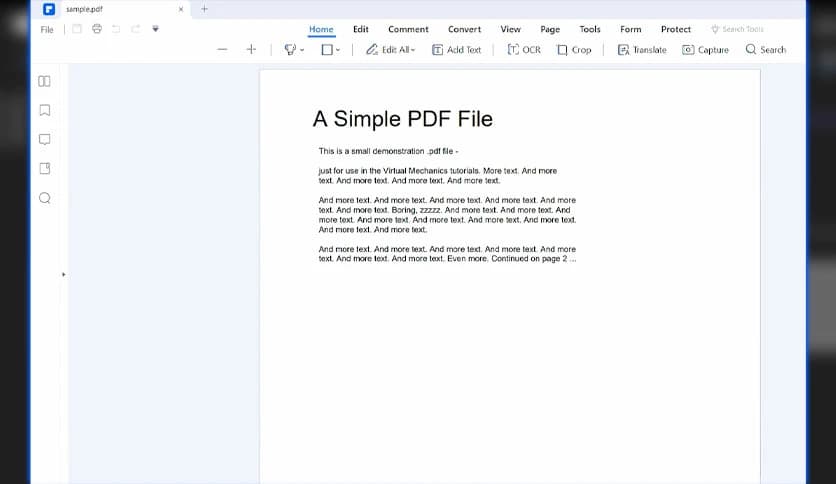
Task: Open the File menu
Action: [x=47, y=29]
